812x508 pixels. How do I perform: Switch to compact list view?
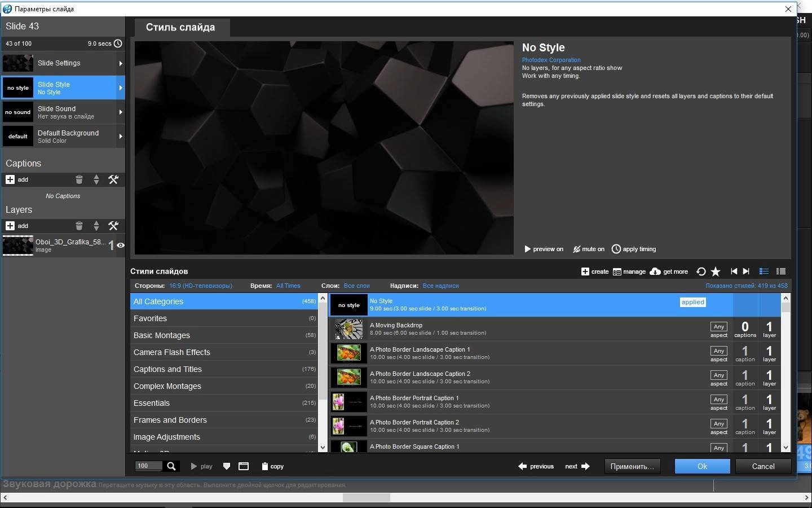pyautogui.click(x=781, y=271)
